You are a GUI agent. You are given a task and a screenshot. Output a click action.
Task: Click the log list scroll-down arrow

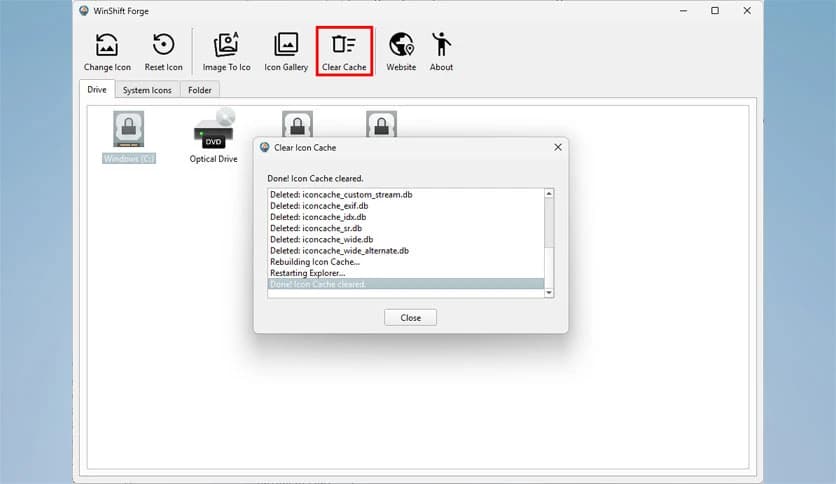(549, 293)
